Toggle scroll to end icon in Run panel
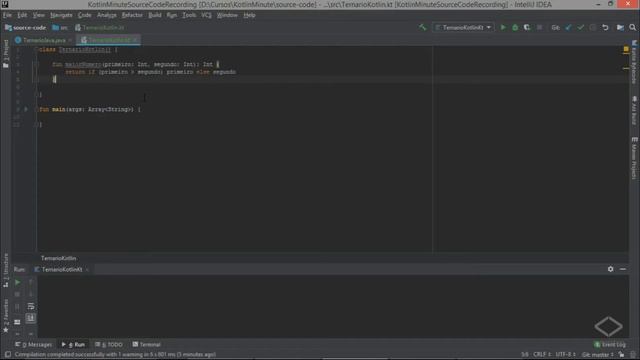This screenshot has height=360, width=640. [x=31, y=318]
